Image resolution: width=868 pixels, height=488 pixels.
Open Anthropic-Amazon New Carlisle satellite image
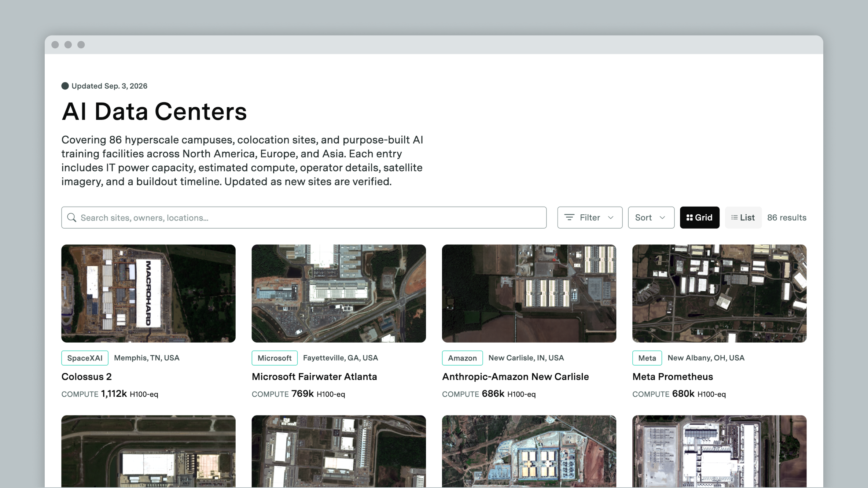[529, 293]
